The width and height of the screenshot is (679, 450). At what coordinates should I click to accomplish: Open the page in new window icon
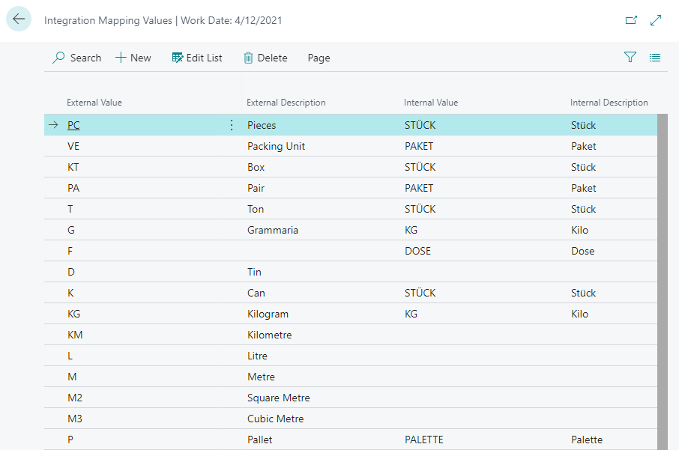click(x=631, y=20)
